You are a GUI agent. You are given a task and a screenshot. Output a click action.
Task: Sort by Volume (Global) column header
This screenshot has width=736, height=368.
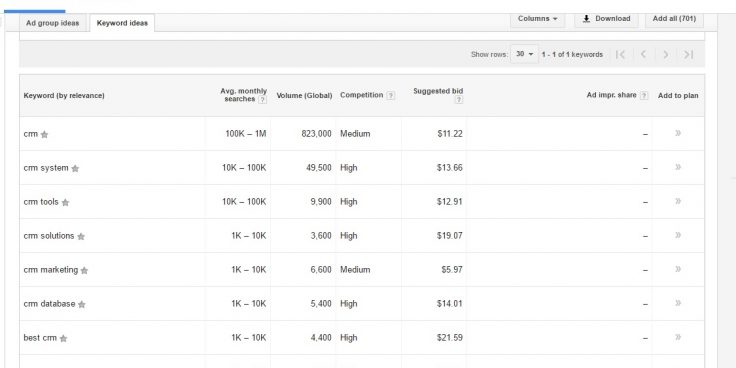(x=304, y=95)
